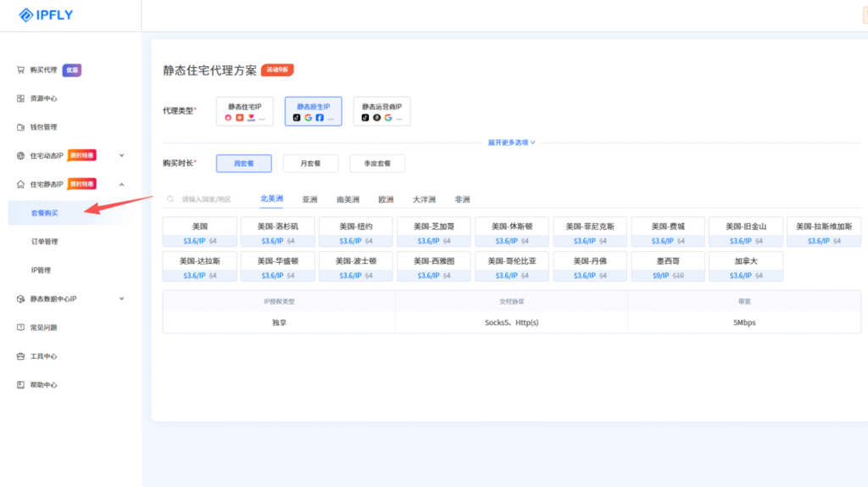
Task: Select the 加拿大 location card
Action: [x=746, y=266]
